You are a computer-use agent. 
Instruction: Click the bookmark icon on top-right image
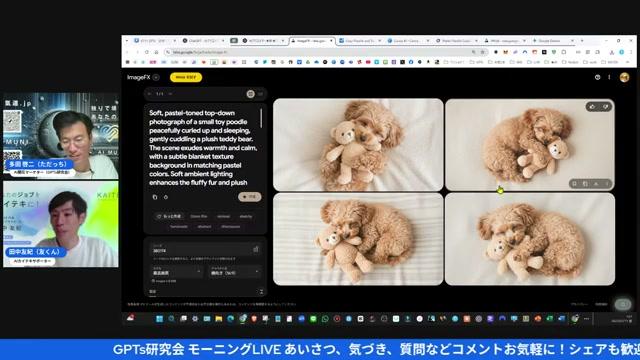tap(574, 184)
